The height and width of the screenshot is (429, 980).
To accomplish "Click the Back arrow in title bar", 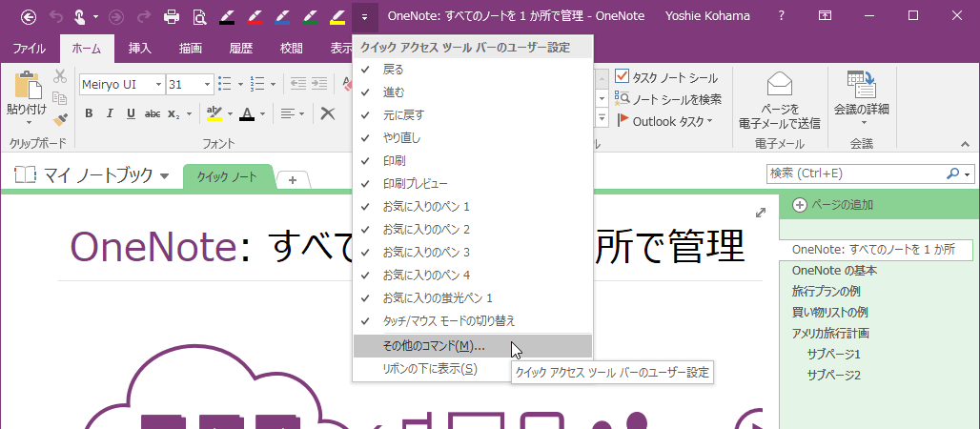I will [29, 16].
